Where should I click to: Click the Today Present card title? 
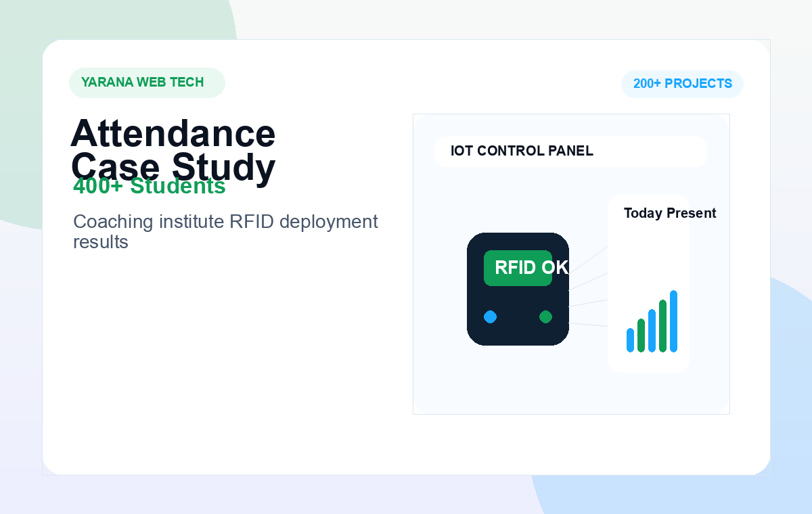point(670,213)
